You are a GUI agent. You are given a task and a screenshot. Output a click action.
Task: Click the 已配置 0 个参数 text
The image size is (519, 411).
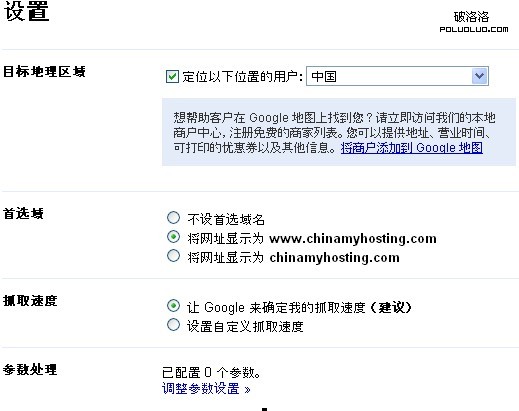tap(211, 372)
